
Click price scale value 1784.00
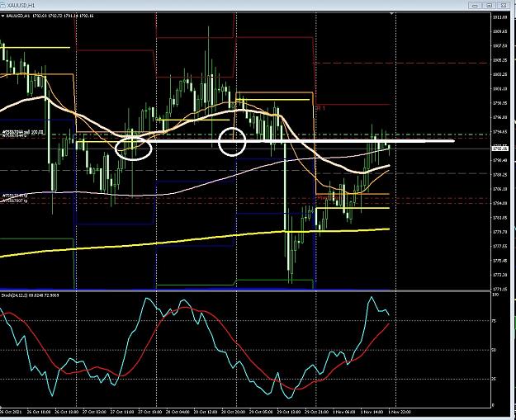(499, 203)
